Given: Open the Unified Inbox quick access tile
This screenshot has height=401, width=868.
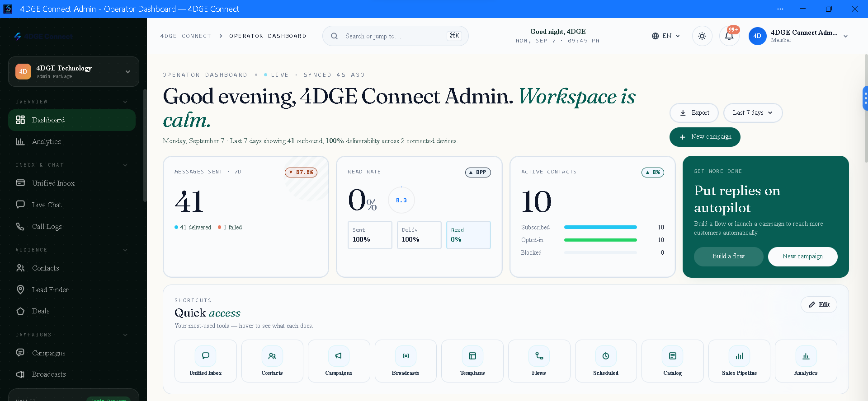Looking at the screenshot, I should 206,361.
